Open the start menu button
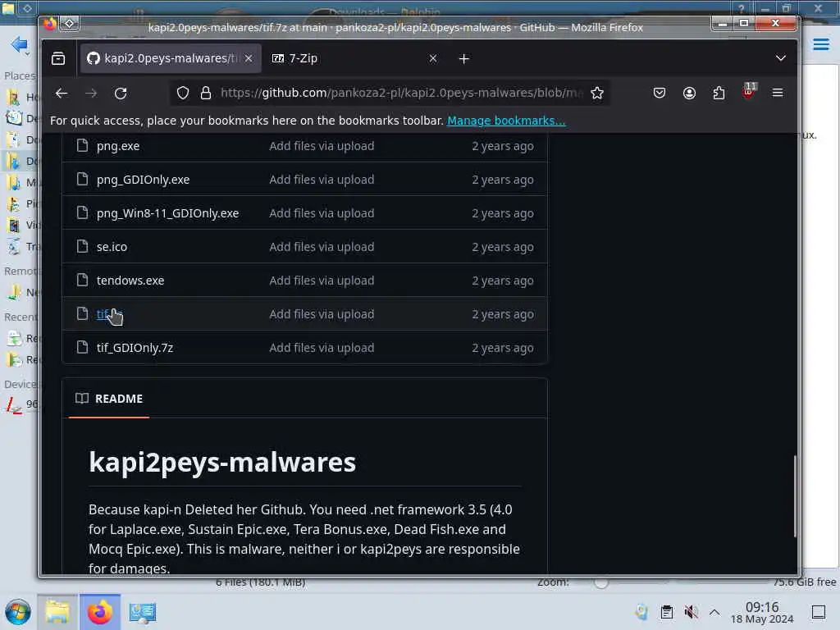Image resolution: width=840 pixels, height=630 pixels. pyautogui.click(x=18, y=612)
